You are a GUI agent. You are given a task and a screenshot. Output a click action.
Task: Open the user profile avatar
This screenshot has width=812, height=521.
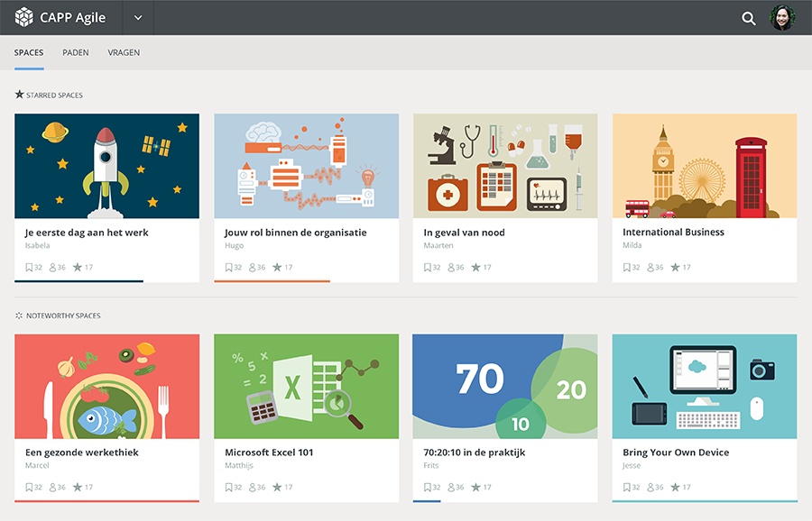[782, 18]
